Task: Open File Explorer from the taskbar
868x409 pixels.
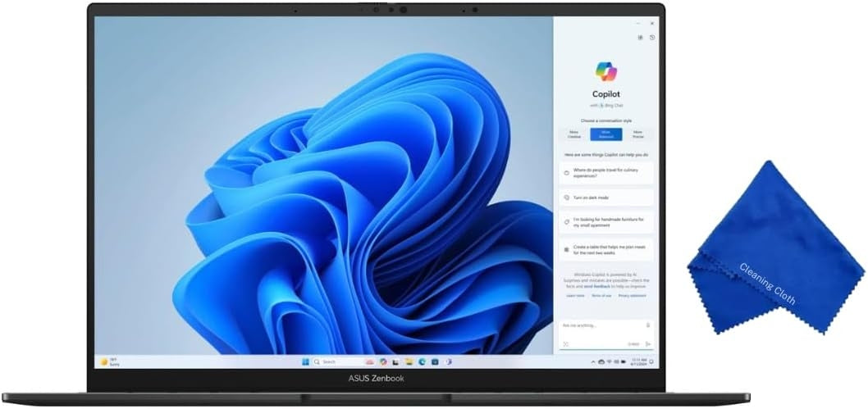Action: [409, 361]
